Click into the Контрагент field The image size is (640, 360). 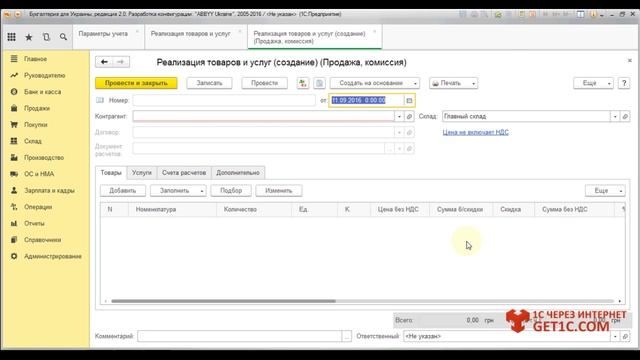tap(264, 116)
